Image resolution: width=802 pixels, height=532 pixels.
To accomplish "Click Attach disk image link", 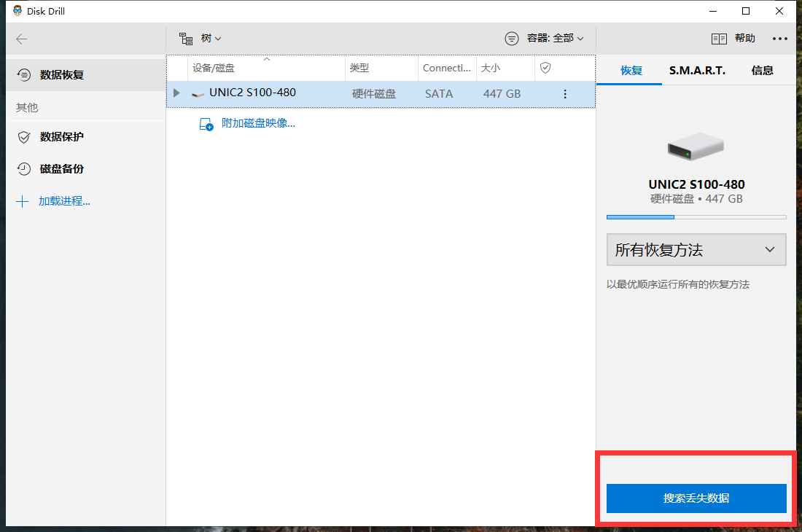I will pyautogui.click(x=258, y=123).
